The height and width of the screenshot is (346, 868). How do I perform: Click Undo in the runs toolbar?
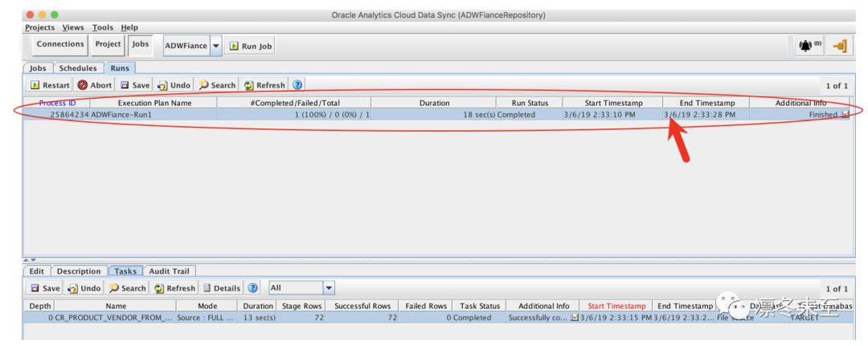[x=174, y=85]
